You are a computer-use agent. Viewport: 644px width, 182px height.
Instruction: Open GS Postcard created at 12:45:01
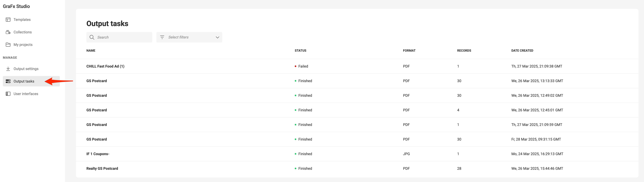tap(96, 110)
